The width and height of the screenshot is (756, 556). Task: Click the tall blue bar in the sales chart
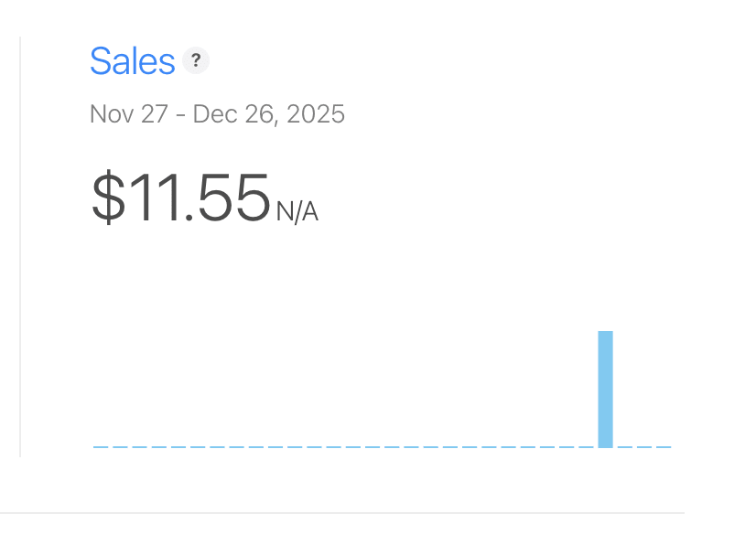(x=605, y=389)
